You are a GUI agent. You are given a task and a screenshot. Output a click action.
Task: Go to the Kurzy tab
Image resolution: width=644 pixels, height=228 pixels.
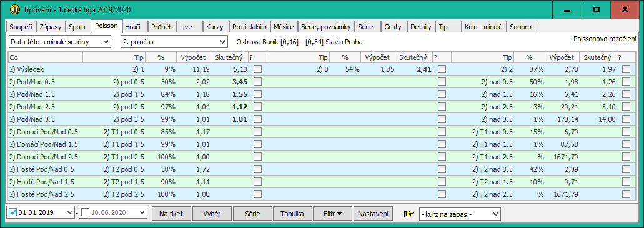coord(215,27)
